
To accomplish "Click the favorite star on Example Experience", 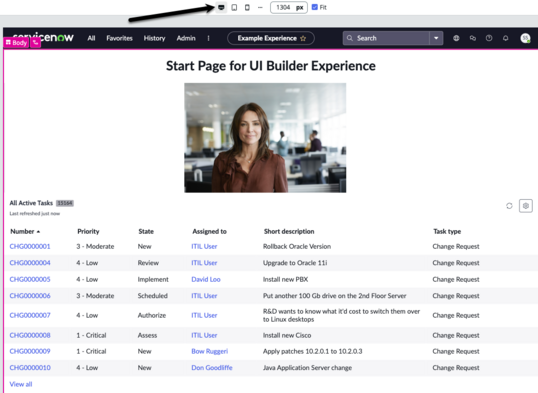I will 303,38.
